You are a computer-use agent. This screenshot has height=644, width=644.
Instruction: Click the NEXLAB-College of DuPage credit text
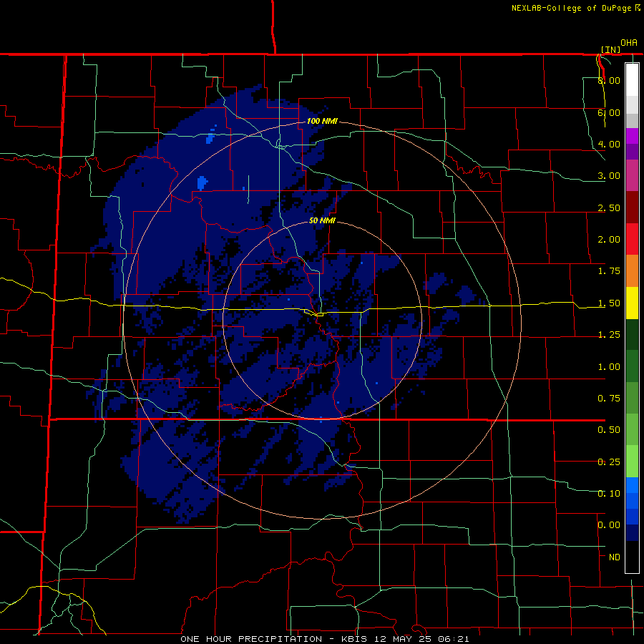(572, 8)
